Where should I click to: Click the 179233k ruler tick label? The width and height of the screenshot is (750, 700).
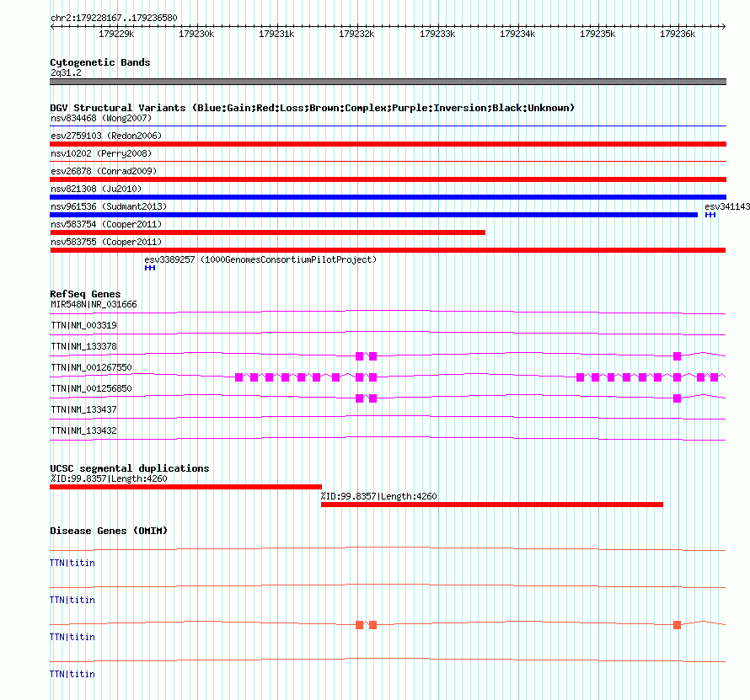click(x=437, y=34)
